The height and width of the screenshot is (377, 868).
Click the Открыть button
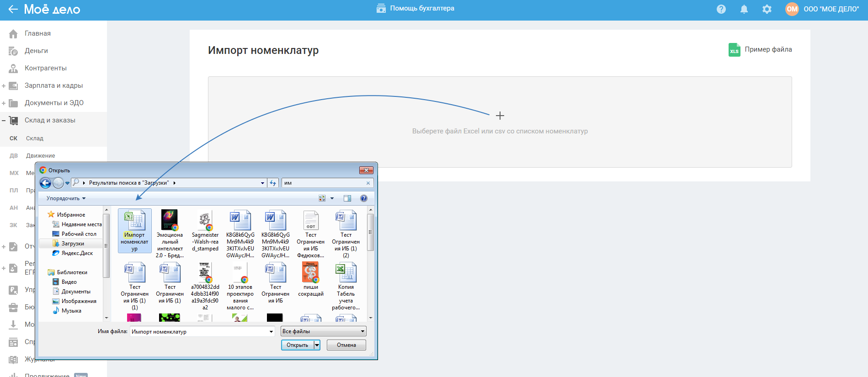coord(297,345)
